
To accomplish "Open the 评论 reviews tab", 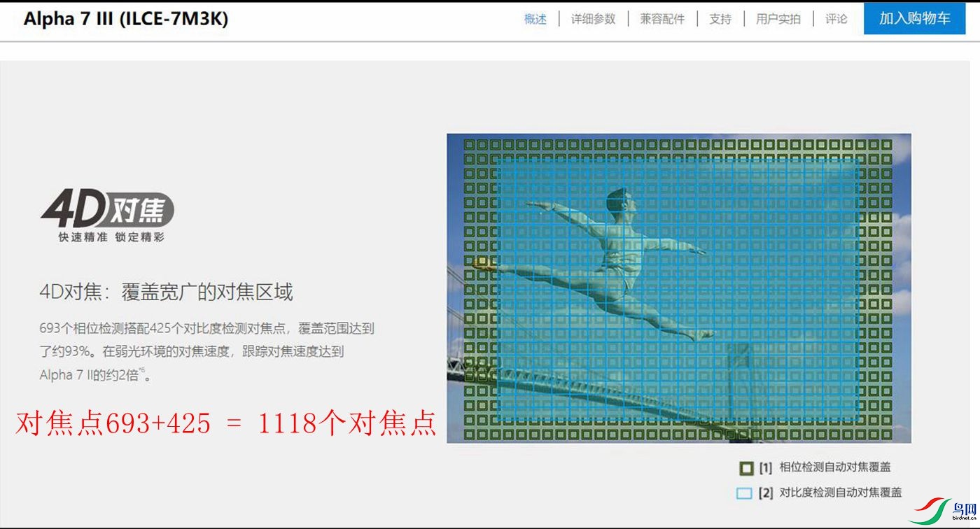I will point(836,19).
